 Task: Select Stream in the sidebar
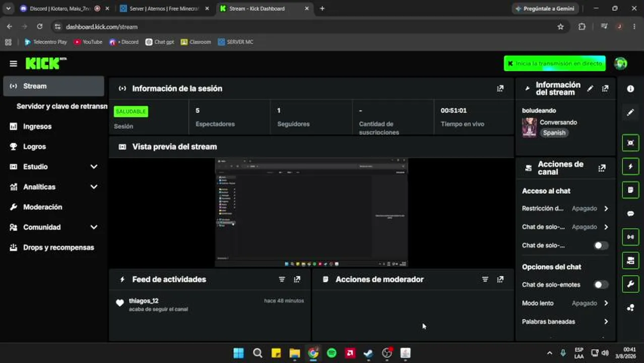(53, 86)
